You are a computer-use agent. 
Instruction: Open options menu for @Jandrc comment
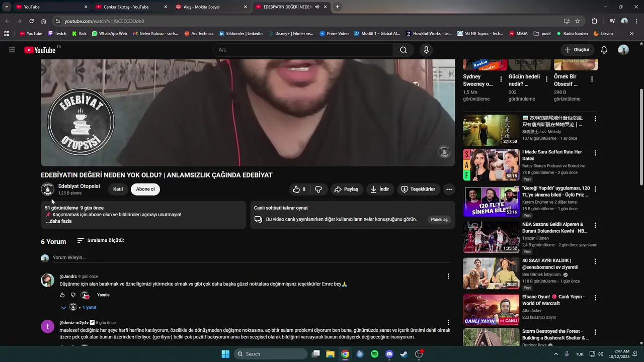click(x=448, y=276)
